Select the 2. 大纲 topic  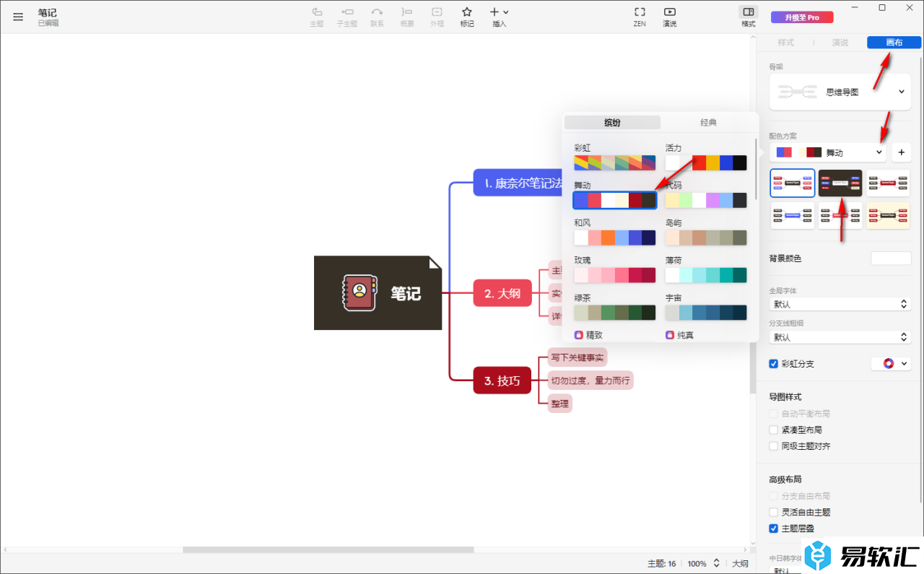pos(502,293)
